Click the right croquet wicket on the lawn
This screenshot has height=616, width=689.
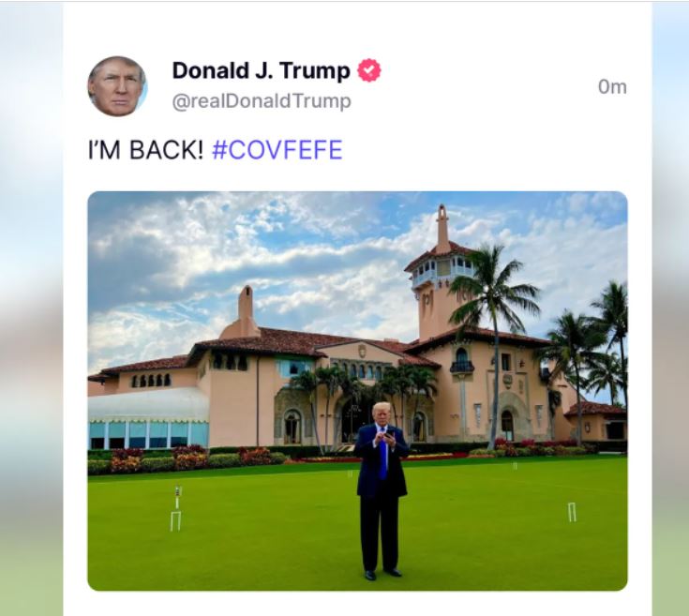(x=572, y=512)
